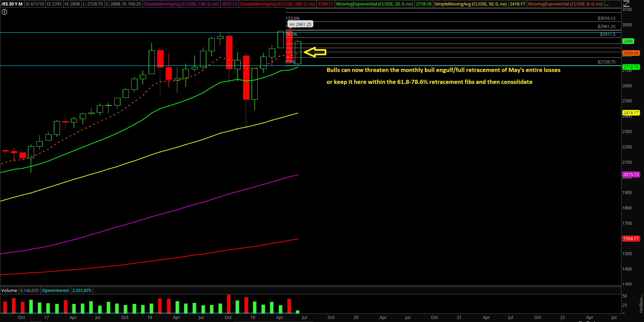The height and width of the screenshot is (322, 644).
Task: Click the 1400 price axis label
Action: 627,269
